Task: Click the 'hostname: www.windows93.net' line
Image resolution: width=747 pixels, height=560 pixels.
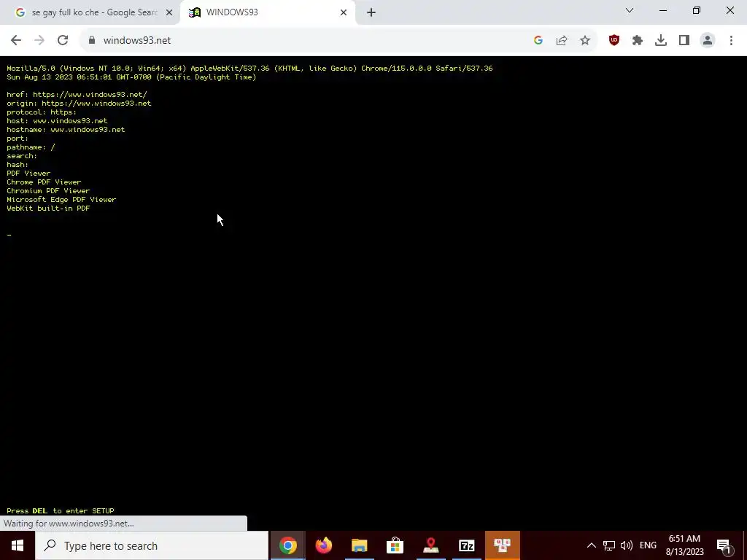Action: [66, 130]
